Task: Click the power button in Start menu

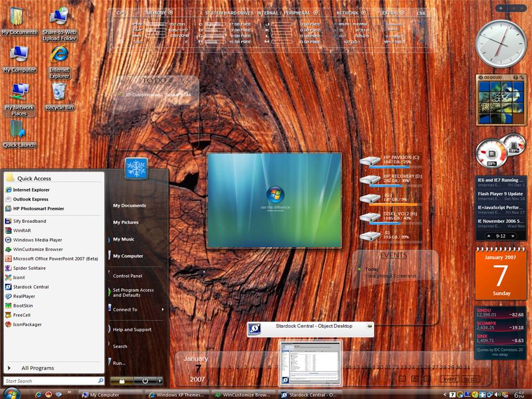Action: point(145,381)
